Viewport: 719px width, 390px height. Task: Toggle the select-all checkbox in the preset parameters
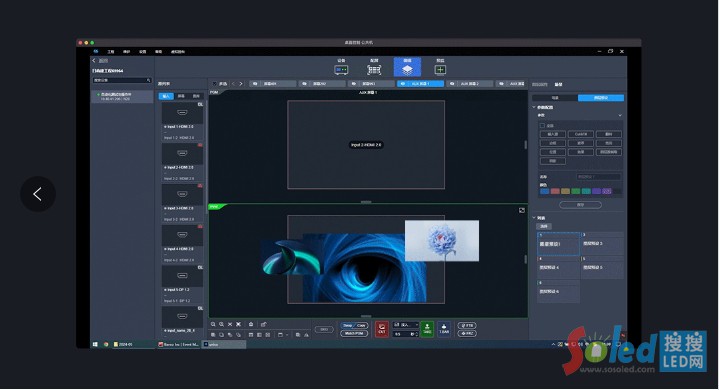[x=542, y=125]
